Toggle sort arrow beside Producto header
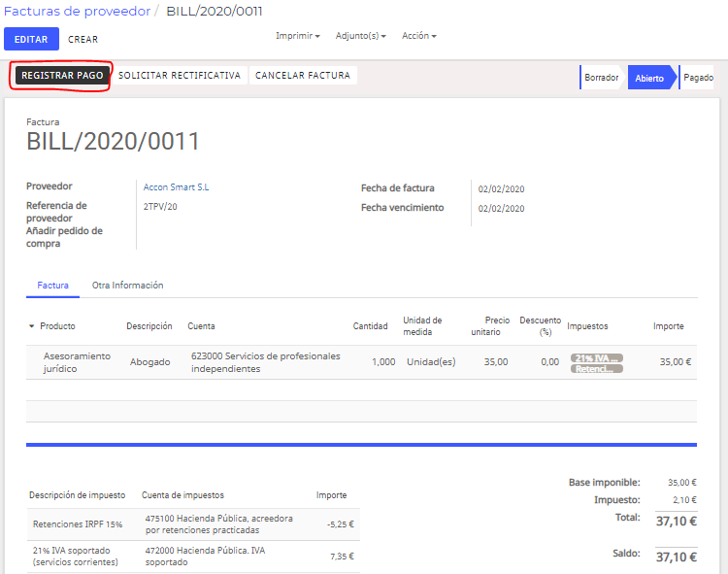Image resolution: width=728 pixels, height=574 pixels. pyautogui.click(x=32, y=326)
